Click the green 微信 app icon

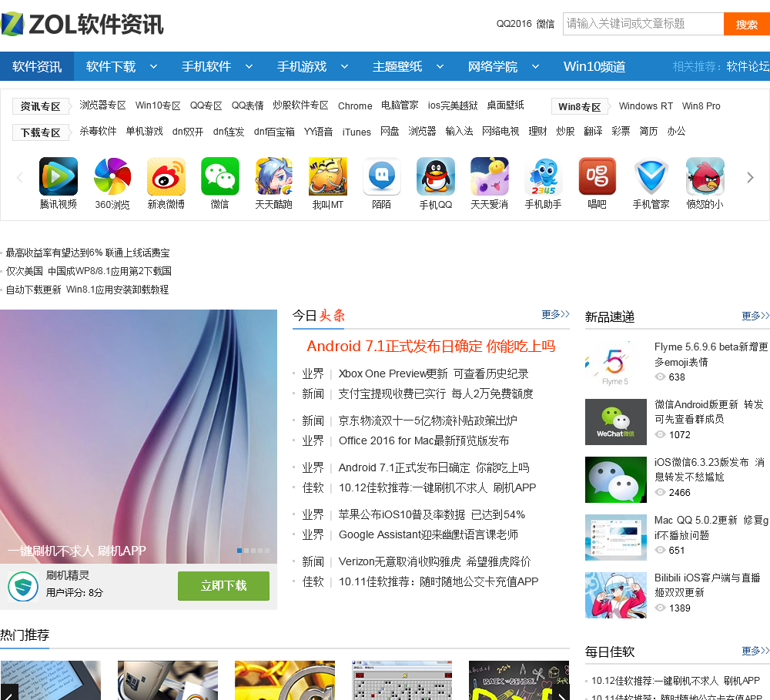tap(220, 176)
